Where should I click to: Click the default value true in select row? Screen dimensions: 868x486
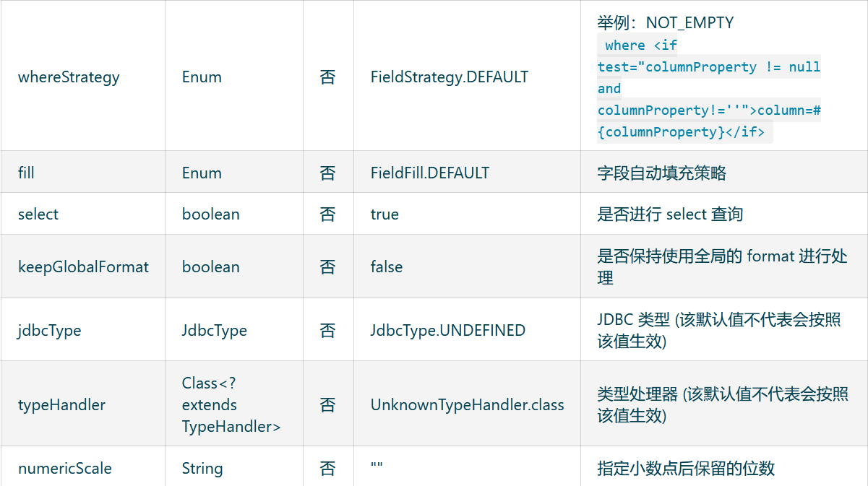pyautogui.click(x=384, y=214)
